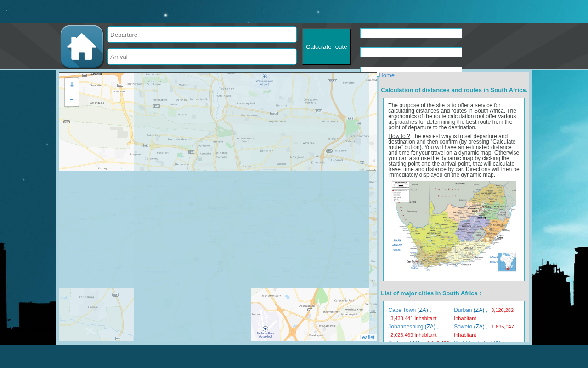
Task: Open the Cape Town city link
Action: click(x=402, y=310)
